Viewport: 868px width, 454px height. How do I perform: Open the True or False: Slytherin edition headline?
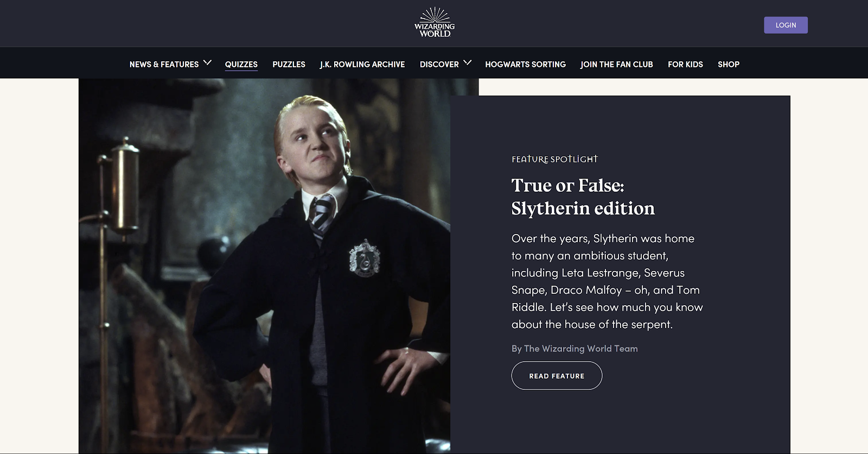(583, 197)
